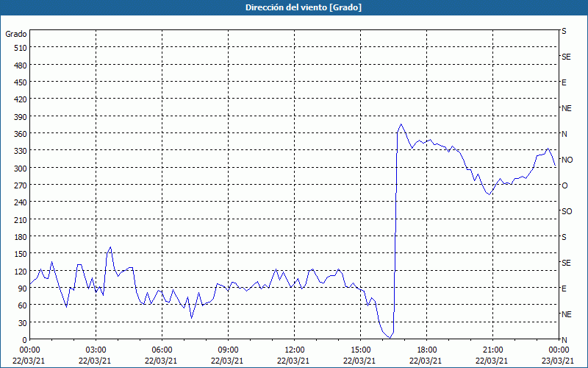Select the 330 y-axis label
588x368 pixels.
pyautogui.click(x=21, y=151)
